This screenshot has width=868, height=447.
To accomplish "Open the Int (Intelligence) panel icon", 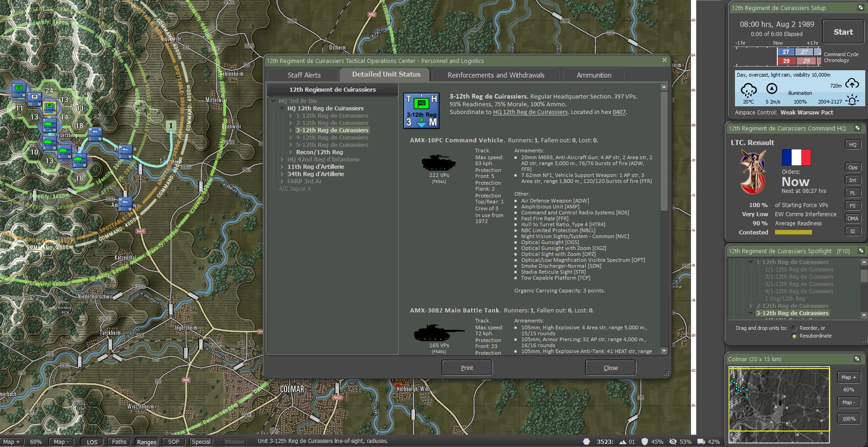I will click(853, 180).
